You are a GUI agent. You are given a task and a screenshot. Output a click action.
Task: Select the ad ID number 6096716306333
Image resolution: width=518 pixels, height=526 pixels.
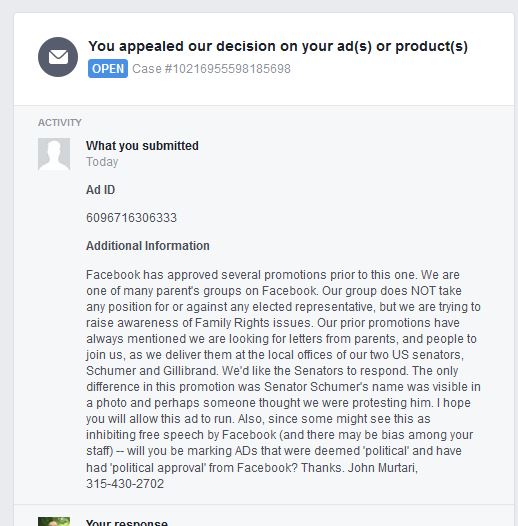click(131, 218)
